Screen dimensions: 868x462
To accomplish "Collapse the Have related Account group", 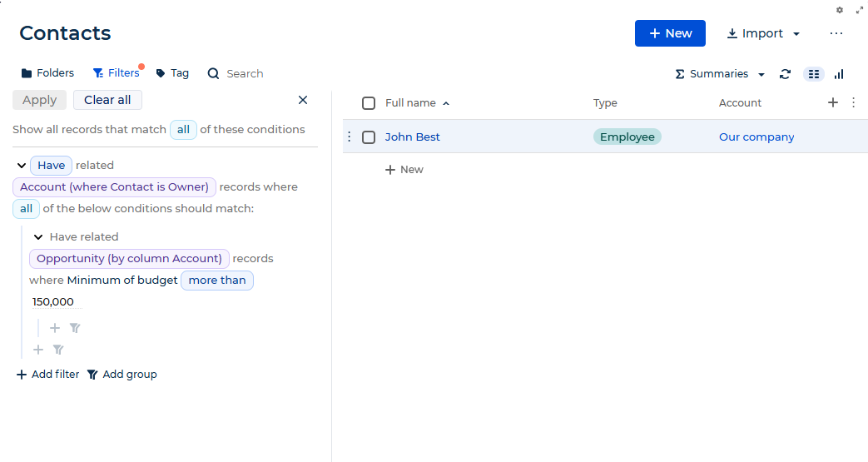I will click(22, 165).
